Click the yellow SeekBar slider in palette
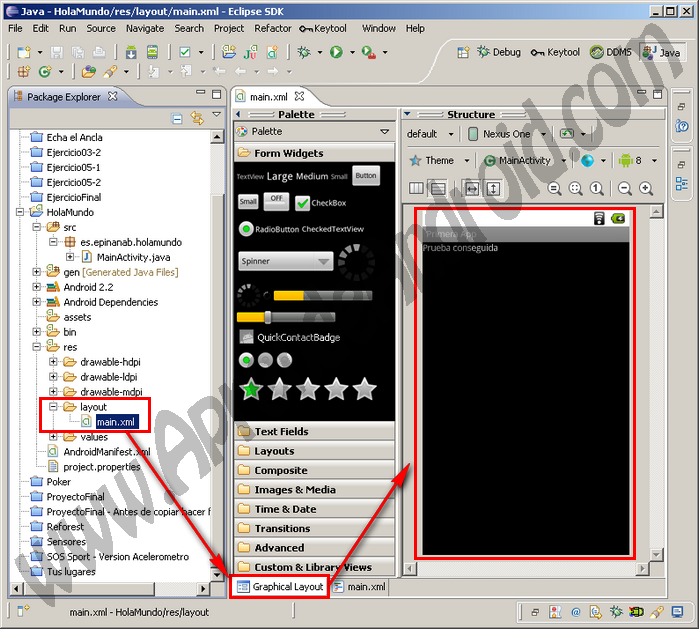Viewport: 699px width, 629px height. tap(286, 317)
